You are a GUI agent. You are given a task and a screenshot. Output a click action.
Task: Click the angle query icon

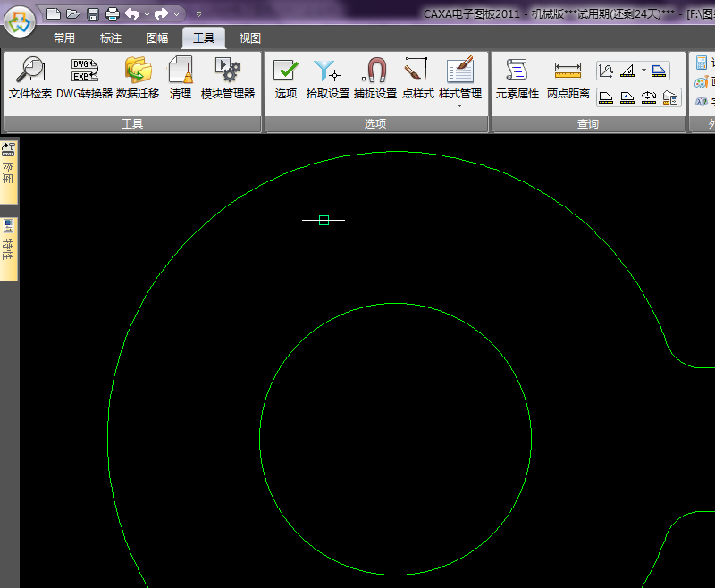tap(628, 71)
